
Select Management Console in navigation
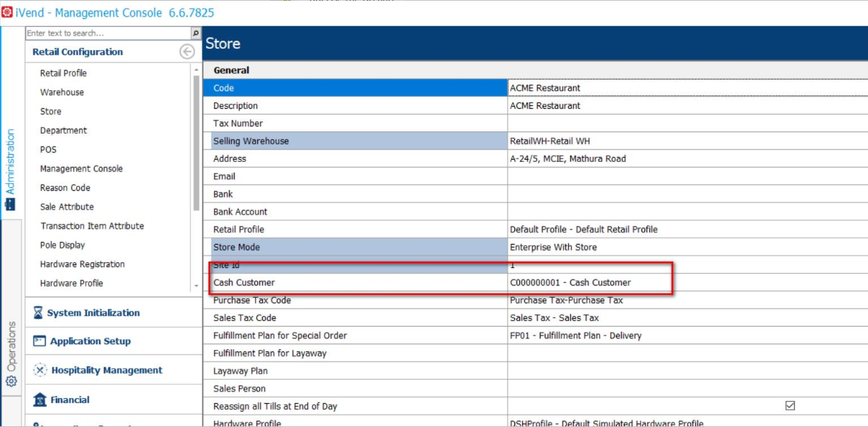tap(81, 168)
